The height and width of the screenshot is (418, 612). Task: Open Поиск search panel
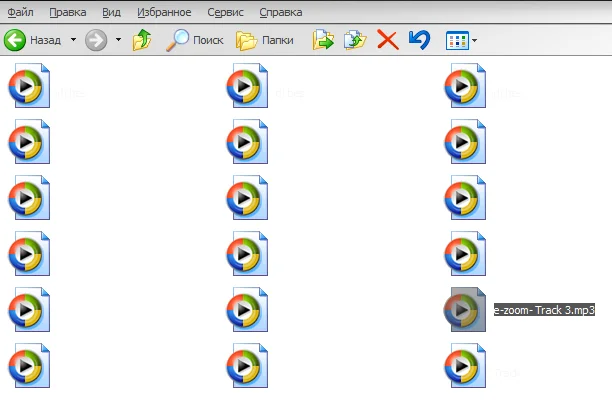[194, 40]
